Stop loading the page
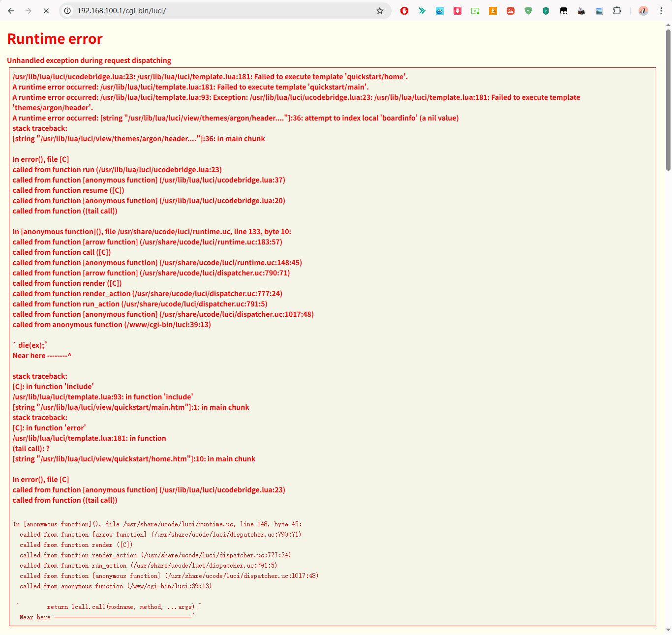672x635 pixels. click(46, 11)
